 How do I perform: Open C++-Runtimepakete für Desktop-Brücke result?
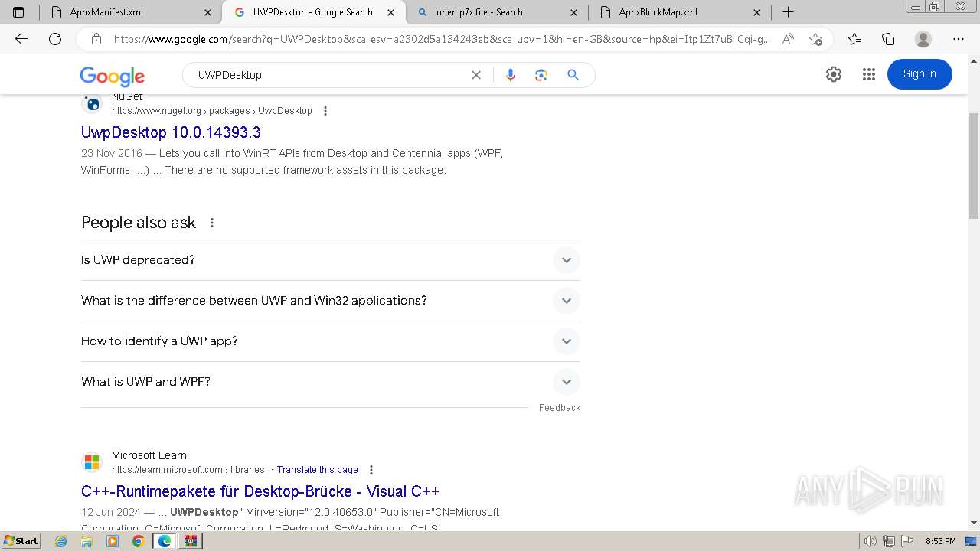tap(260, 491)
